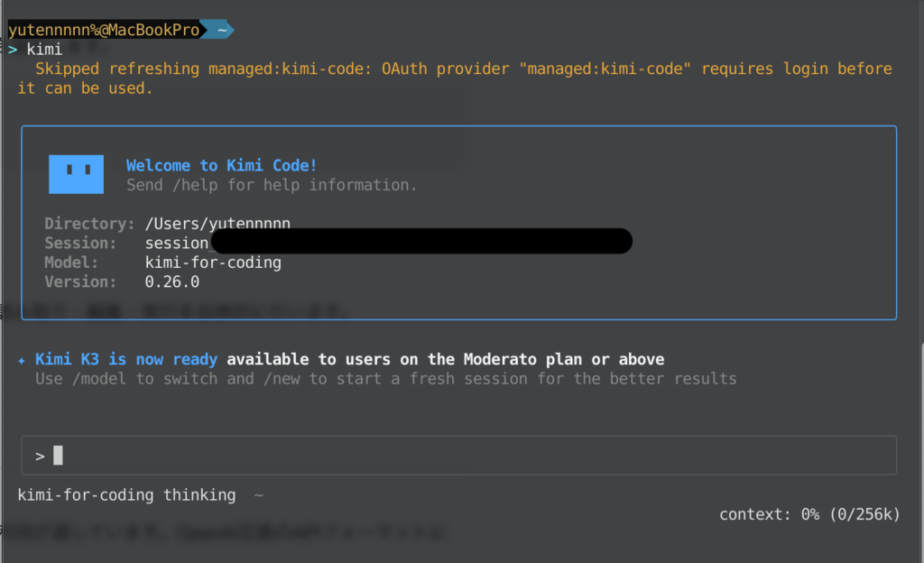Click the version number 0.26.0
The height and width of the screenshot is (563, 924).
(172, 282)
